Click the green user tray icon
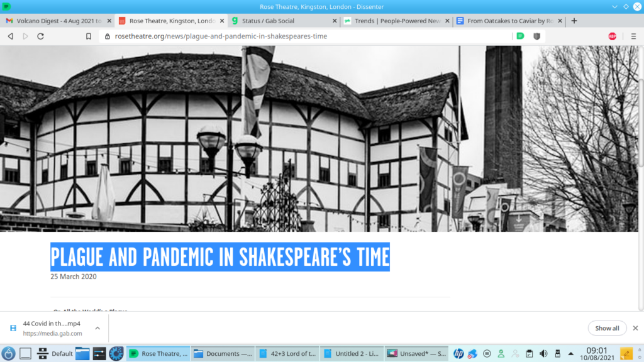Screen dimensions: 644x362 click(501, 353)
